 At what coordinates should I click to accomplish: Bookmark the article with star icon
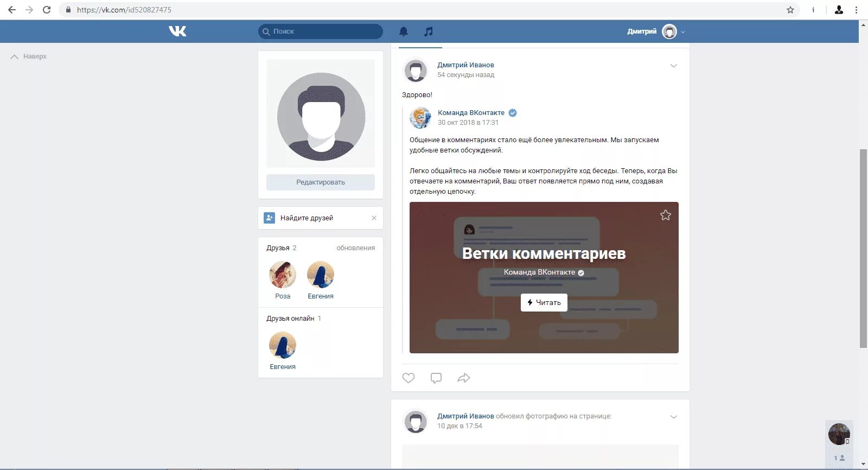pos(666,215)
